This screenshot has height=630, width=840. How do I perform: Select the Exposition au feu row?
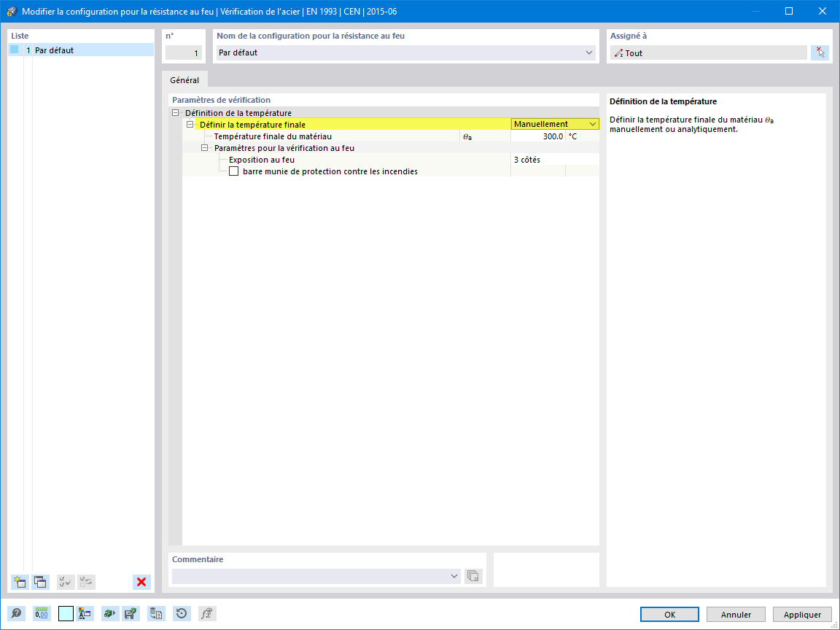click(x=262, y=160)
